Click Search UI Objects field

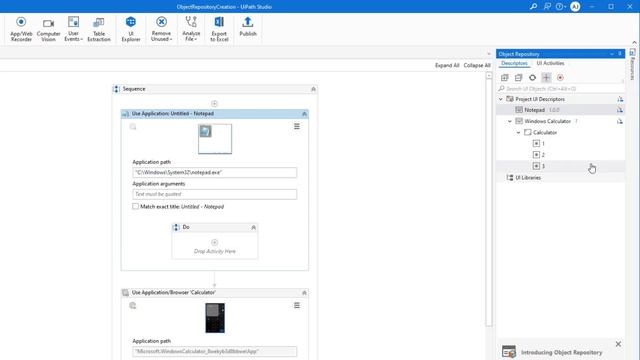tap(560, 89)
